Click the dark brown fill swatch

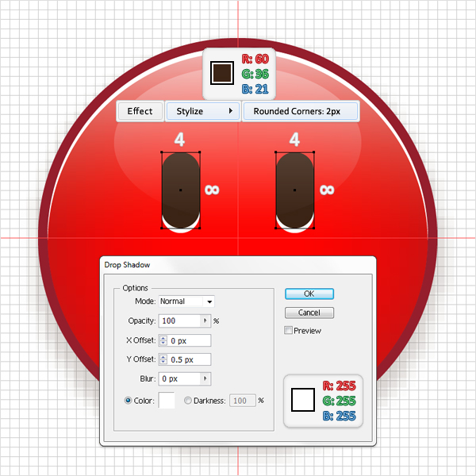pos(222,73)
